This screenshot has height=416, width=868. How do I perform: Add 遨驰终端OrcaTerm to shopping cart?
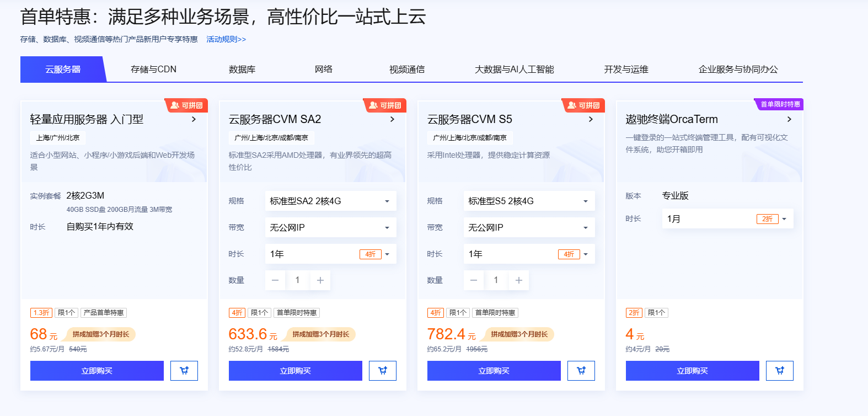tap(780, 371)
